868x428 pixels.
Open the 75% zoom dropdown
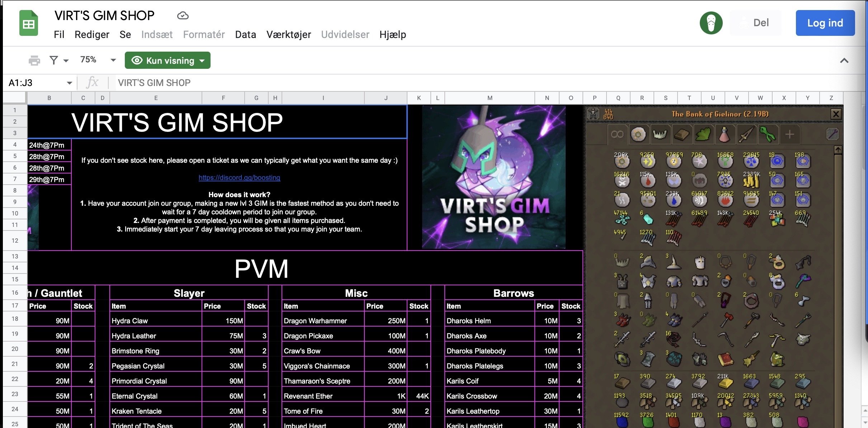point(98,60)
